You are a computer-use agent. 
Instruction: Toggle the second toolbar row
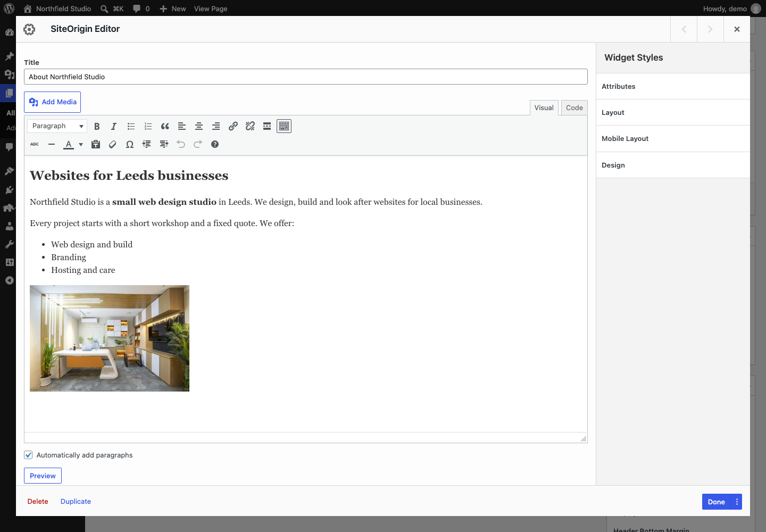pyautogui.click(x=284, y=126)
